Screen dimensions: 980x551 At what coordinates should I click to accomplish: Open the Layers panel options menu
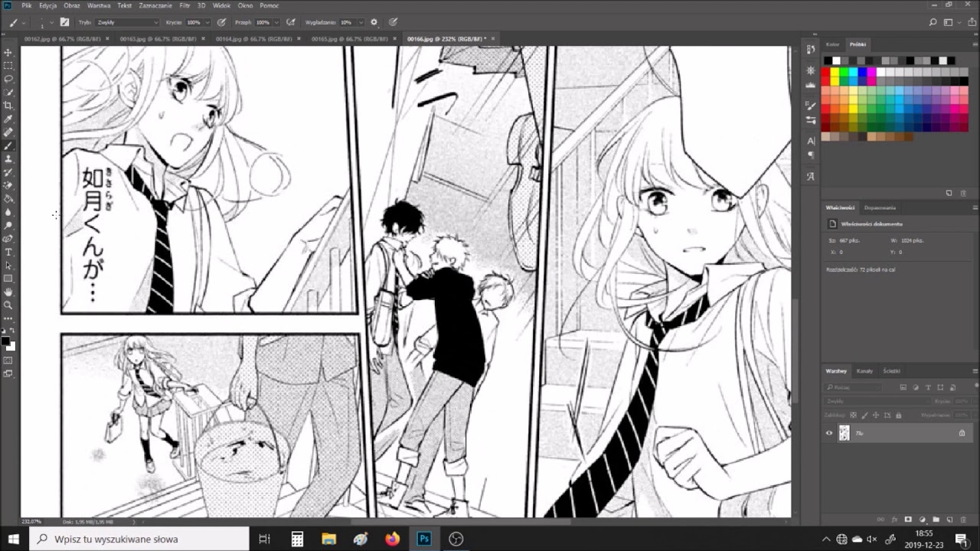[x=975, y=371]
